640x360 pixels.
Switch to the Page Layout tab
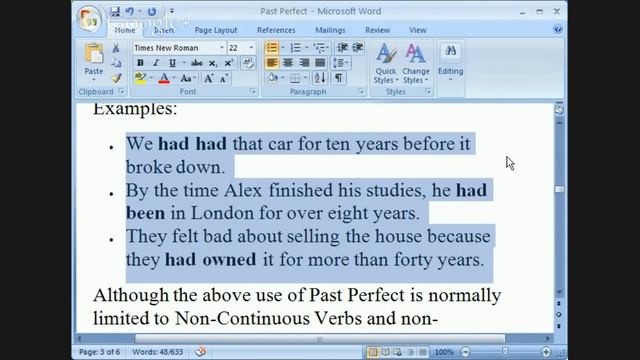(216, 30)
